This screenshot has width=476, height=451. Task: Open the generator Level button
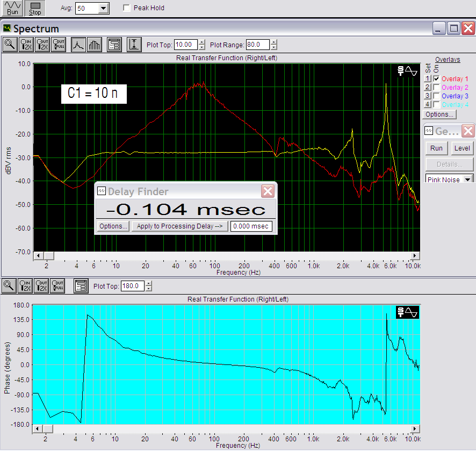[x=462, y=148]
